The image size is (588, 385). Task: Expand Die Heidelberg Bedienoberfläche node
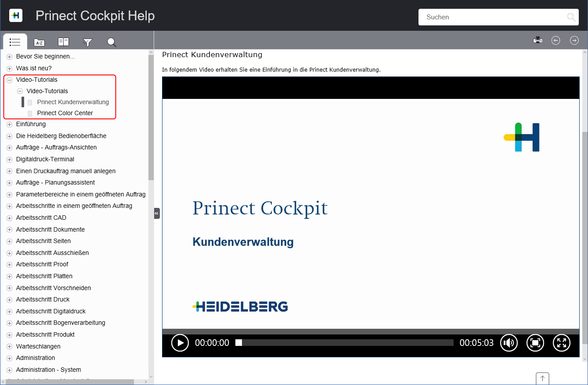pyautogui.click(x=10, y=136)
